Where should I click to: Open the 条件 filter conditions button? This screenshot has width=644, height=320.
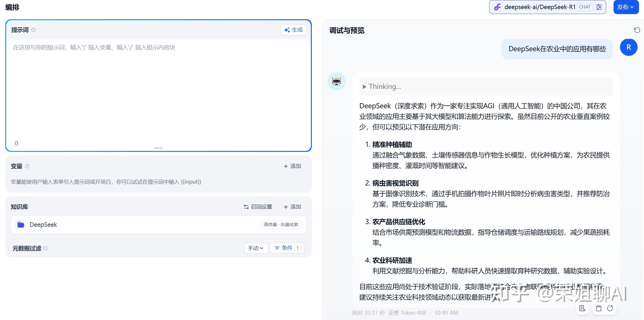(287, 248)
